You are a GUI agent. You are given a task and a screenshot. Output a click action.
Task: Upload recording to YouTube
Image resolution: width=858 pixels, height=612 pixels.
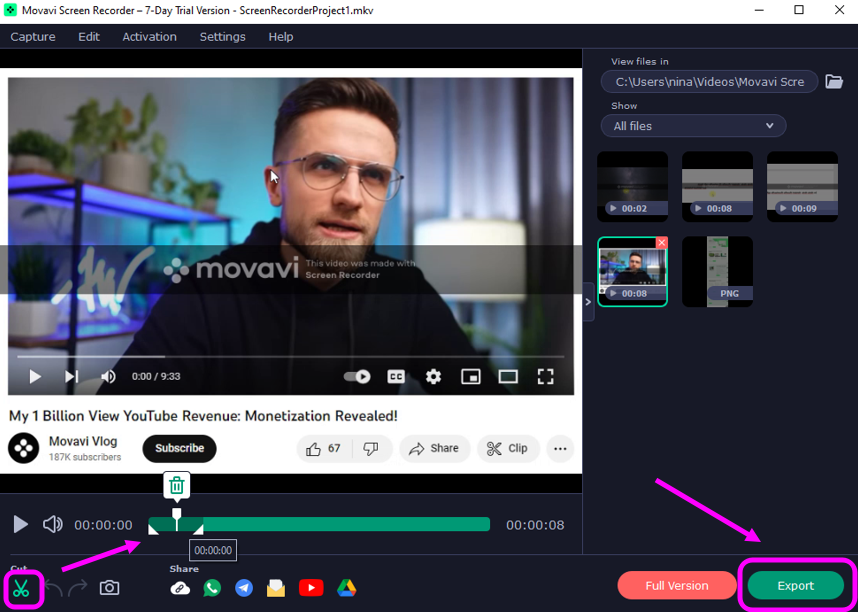click(311, 588)
